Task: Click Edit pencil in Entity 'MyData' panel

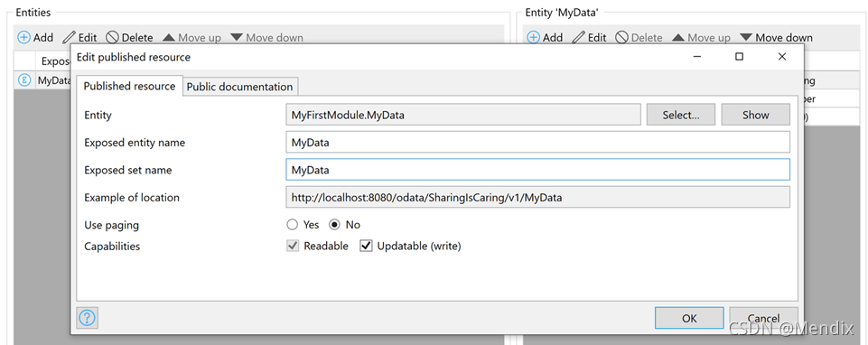Action: tap(578, 38)
